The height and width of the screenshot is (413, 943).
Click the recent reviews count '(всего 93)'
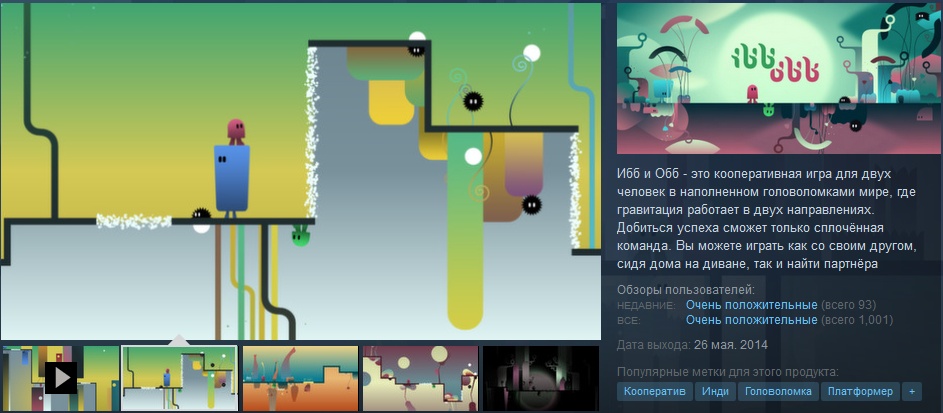[x=848, y=305]
